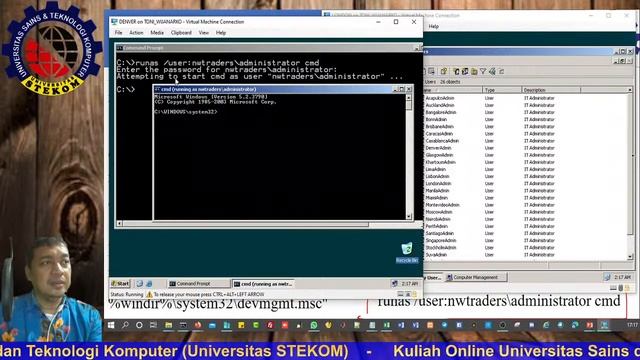Image resolution: width=640 pixels, height=360 pixels.
Task: Click the Search magnifier on host taskbar
Action: tap(125, 325)
